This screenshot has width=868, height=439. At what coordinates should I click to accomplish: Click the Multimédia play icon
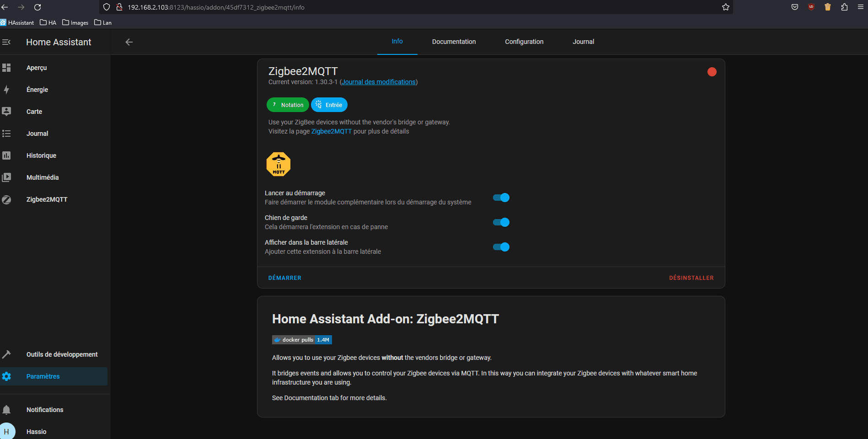click(x=6, y=177)
